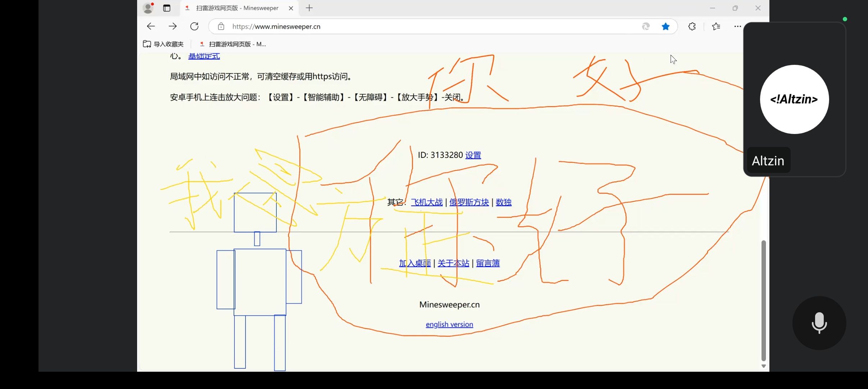
Task: Open the 导入收藏夹 bookmarks bar item
Action: [163, 44]
